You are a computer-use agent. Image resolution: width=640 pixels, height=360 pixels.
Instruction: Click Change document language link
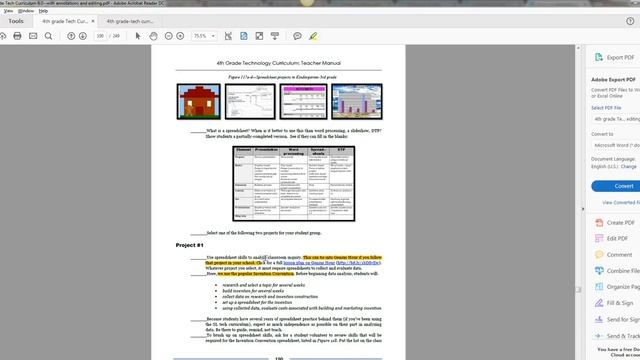628,167
